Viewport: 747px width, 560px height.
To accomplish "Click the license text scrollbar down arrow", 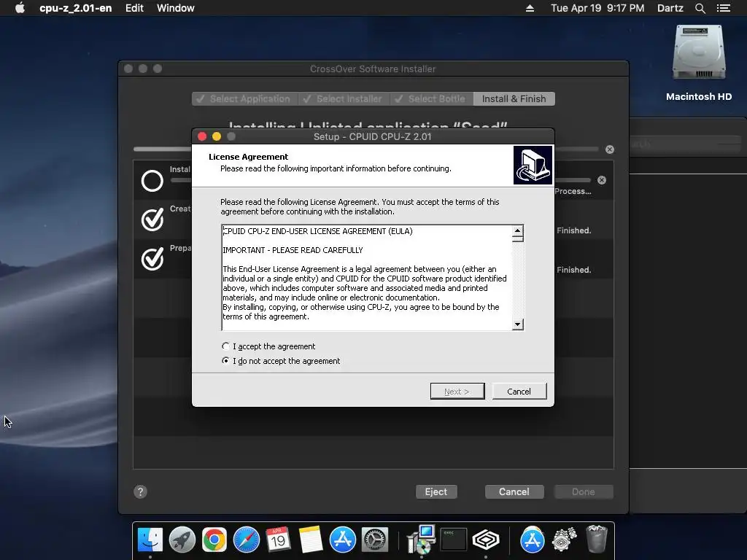I will [x=518, y=324].
